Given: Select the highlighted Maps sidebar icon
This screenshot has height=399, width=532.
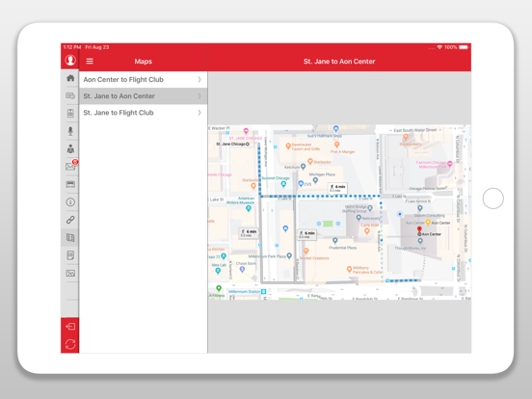Looking at the screenshot, I should click(70, 237).
